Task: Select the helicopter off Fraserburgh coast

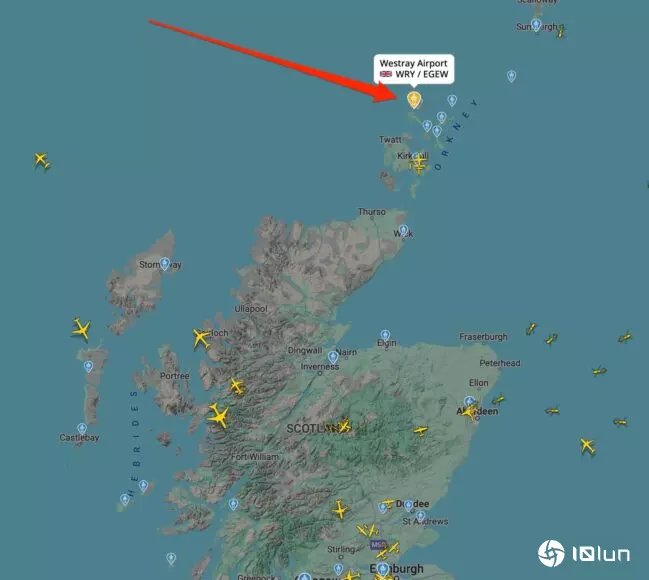Action: 531,329
